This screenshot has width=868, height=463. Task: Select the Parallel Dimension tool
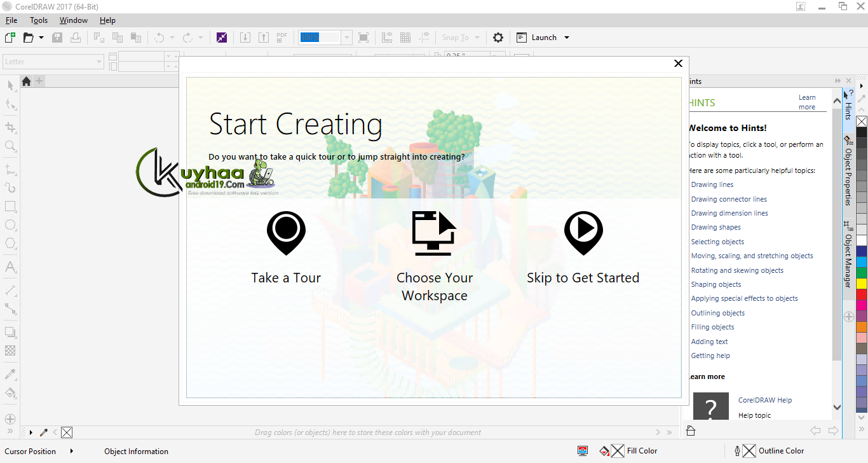[10, 290]
